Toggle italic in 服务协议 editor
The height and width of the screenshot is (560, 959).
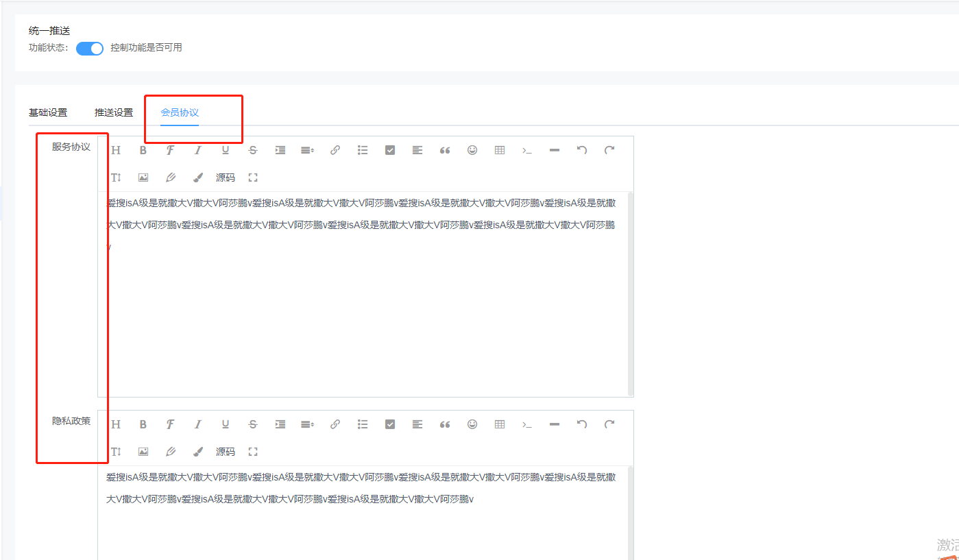point(198,150)
